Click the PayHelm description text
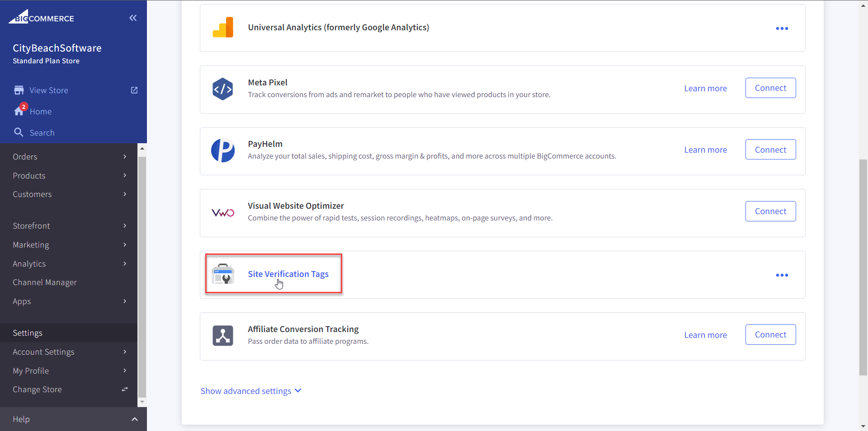This screenshot has width=868, height=431. tap(432, 156)
